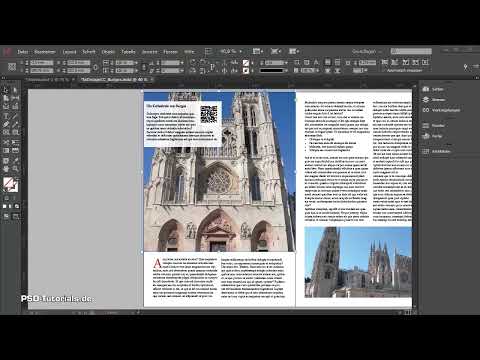
Task: Click the stroke color swatch in the control panel
Action: coord(246,71)
